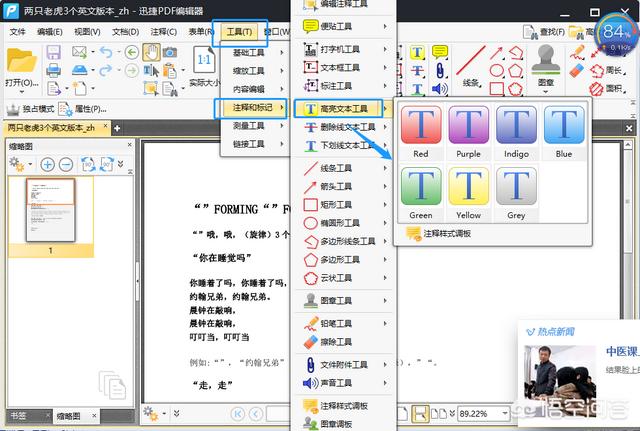Image resolution: width=640 pixels, height=431 pixels.
Task: Choose the Purple highlight color
Action: tap(468, 132)
